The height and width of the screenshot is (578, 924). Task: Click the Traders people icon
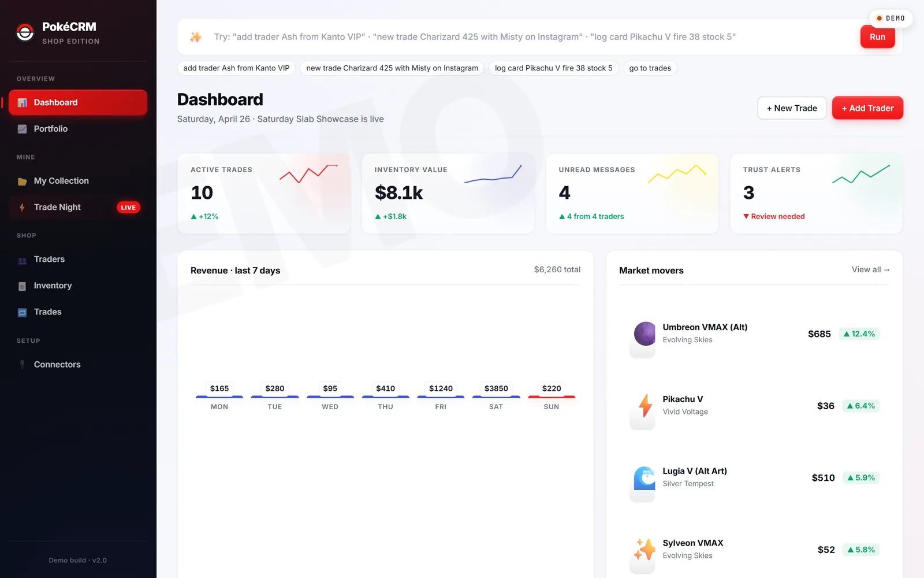point(22,260)
